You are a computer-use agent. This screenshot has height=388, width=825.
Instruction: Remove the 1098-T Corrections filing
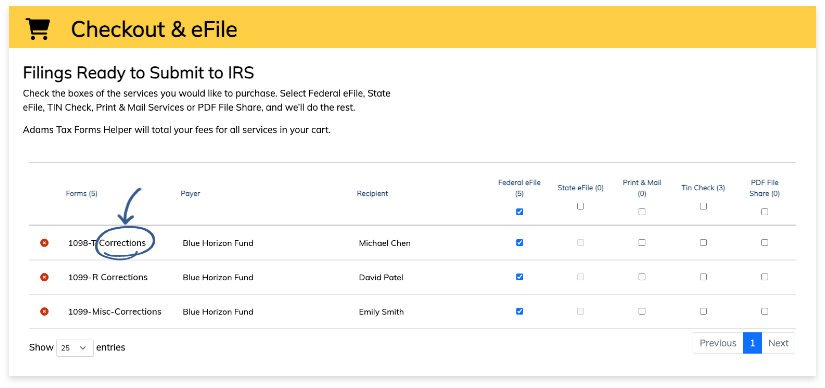point(44,243)
